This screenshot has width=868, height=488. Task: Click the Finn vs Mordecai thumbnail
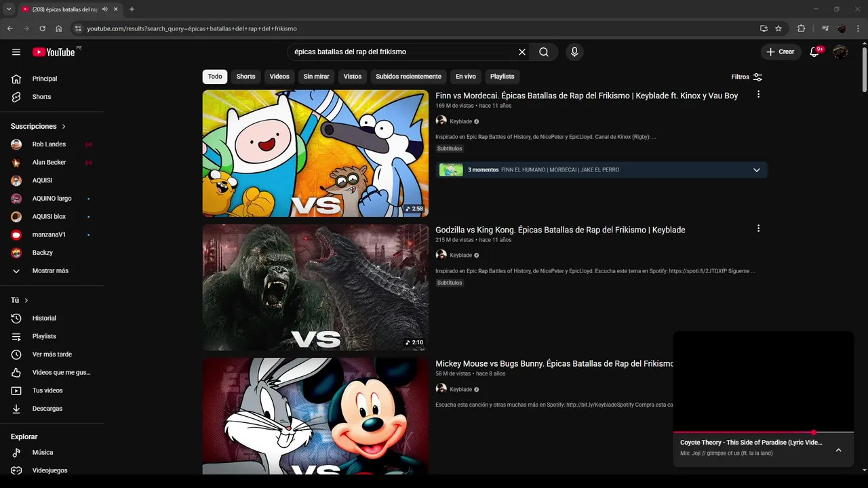pos(315,153)
